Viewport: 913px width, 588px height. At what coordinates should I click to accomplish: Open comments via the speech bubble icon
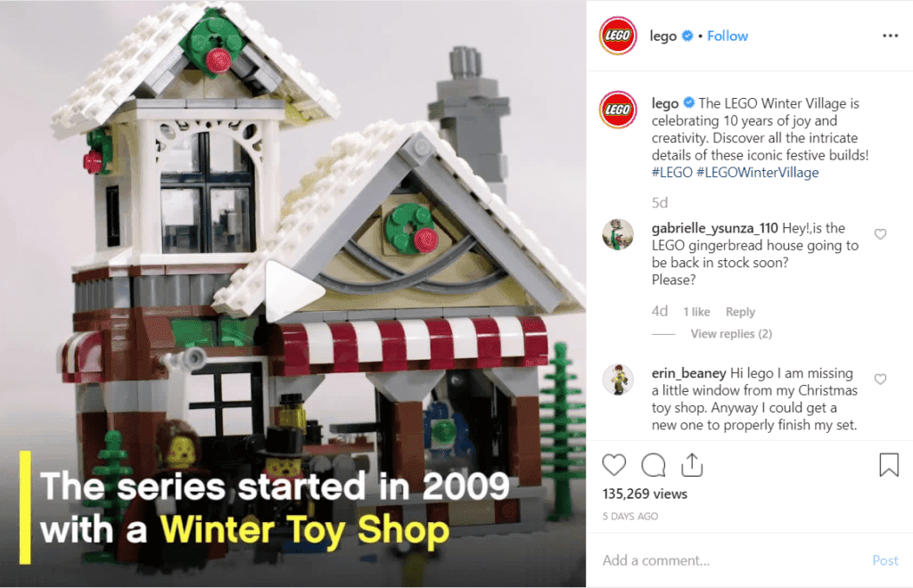pos(654,465)
